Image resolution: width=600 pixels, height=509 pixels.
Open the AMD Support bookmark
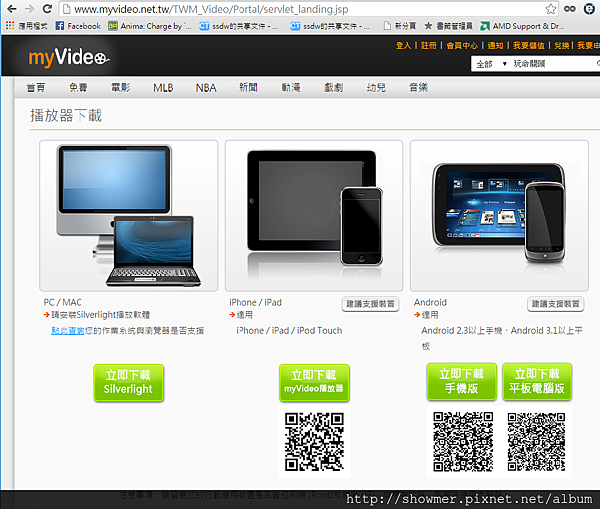click(x=522, y=26)
